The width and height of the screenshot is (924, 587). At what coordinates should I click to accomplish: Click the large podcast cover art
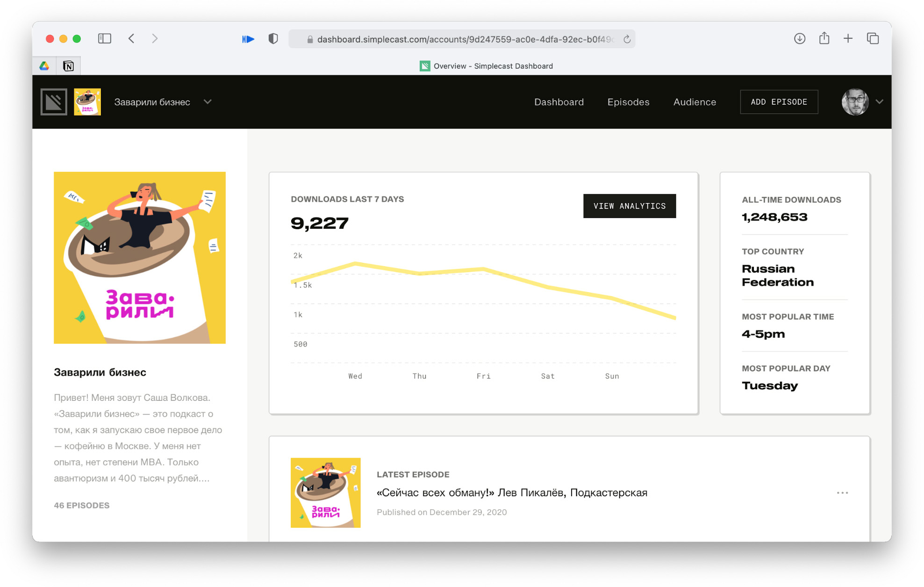[140, 258]
